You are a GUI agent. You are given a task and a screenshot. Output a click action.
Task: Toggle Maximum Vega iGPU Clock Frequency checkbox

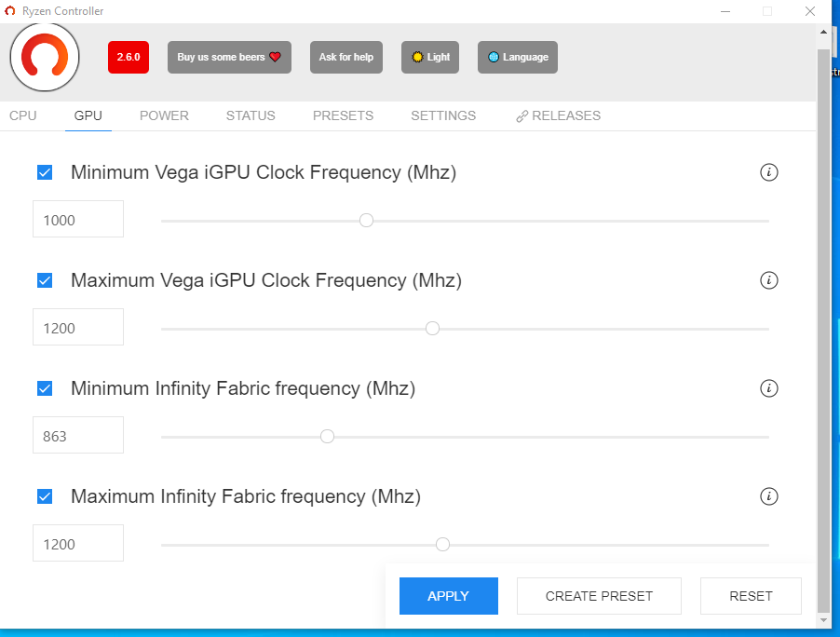click(x=45, y=280)
